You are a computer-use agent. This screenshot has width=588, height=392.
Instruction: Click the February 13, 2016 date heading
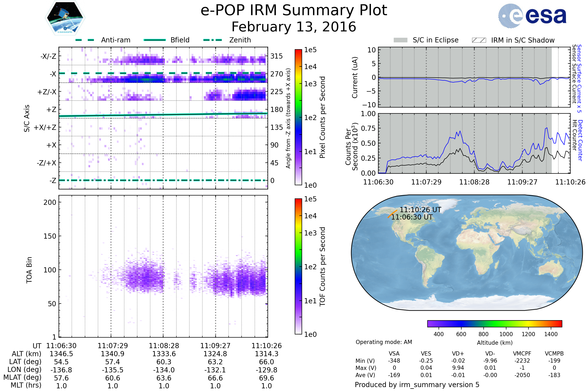click(294, 27)
